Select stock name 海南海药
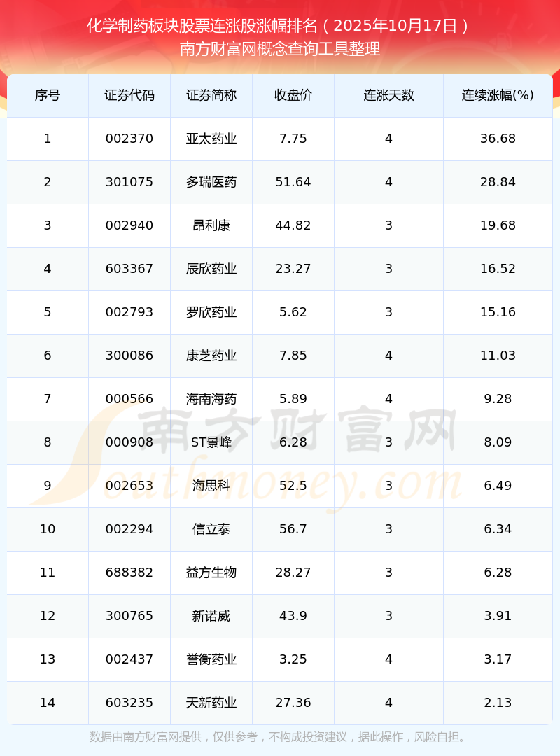 click(x=211, y=399)
